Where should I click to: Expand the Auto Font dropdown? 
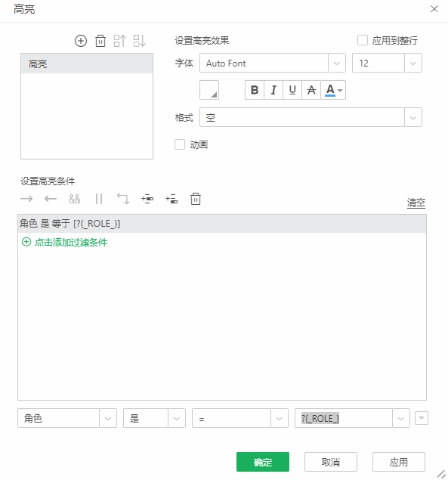[x=337, y=63]
